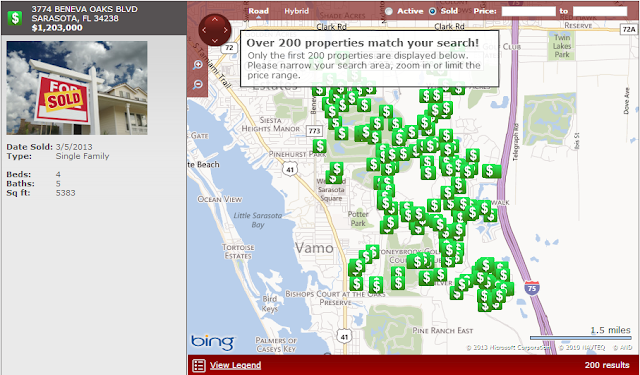This screenshot has height=375, width=640.
Task: Pan the map up with the top arrow
Action: [x=215, y=19]
